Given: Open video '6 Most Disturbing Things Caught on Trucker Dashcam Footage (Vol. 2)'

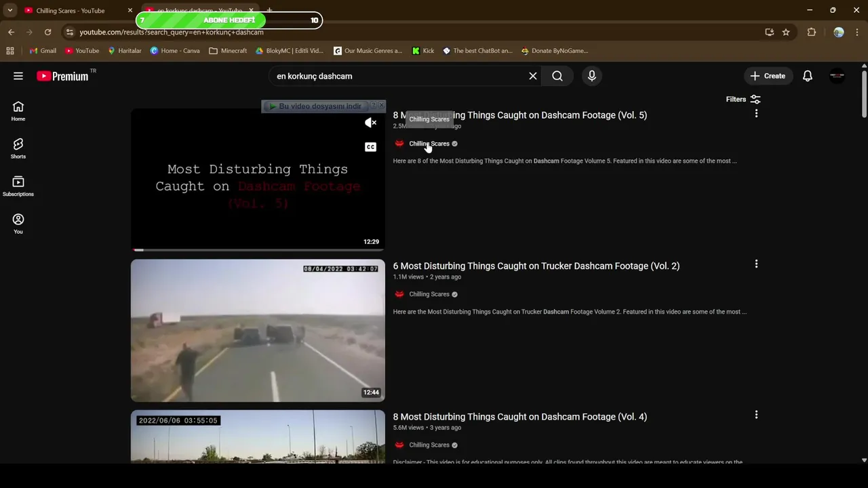Looking at the screenshot, I should (x=536, y=266).
